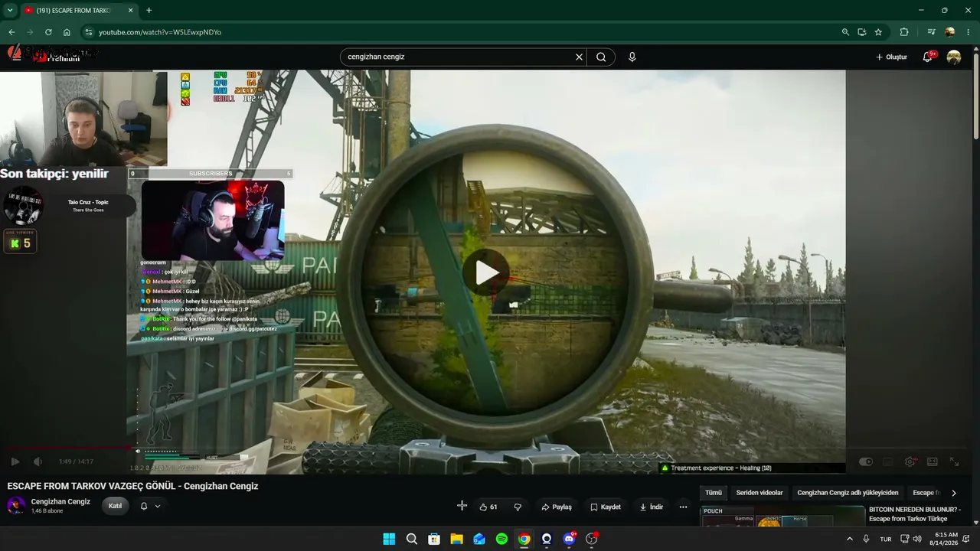The height and width of the screenshot is (551, 980).
Task: Show hidden system tray icons
Action: 849,539
